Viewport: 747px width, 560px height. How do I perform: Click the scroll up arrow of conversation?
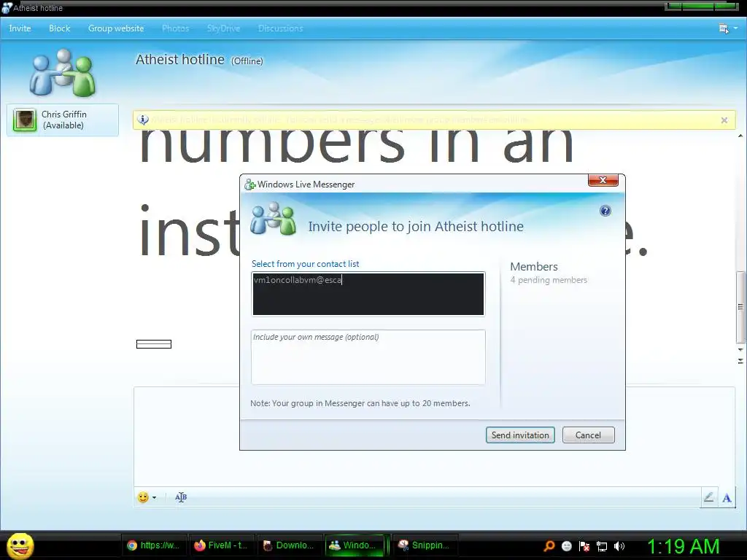pos(740,136)
